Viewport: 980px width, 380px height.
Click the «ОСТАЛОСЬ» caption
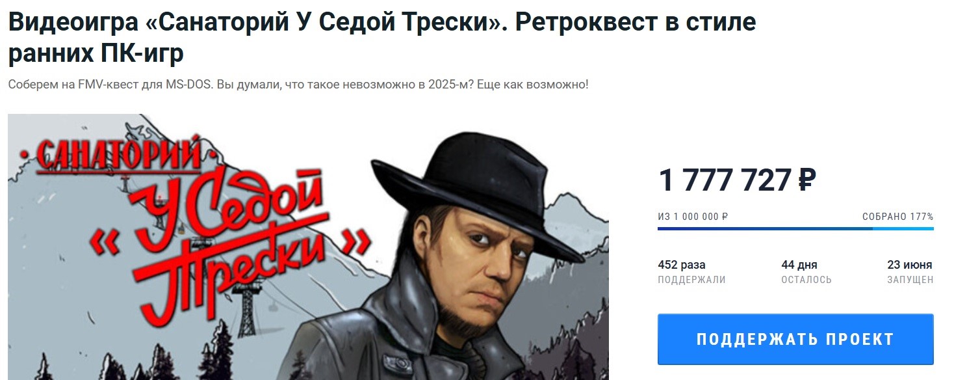[806, 280]
